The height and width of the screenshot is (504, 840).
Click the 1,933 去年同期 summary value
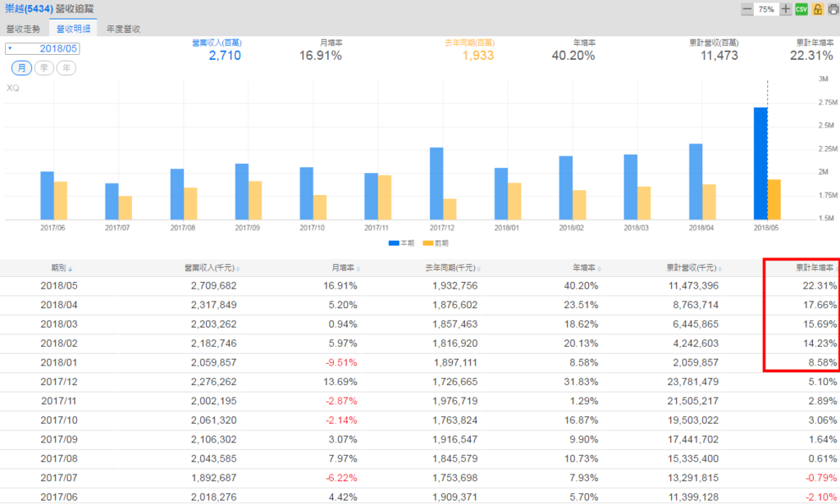pyautogui.click(x=478, y=56)
